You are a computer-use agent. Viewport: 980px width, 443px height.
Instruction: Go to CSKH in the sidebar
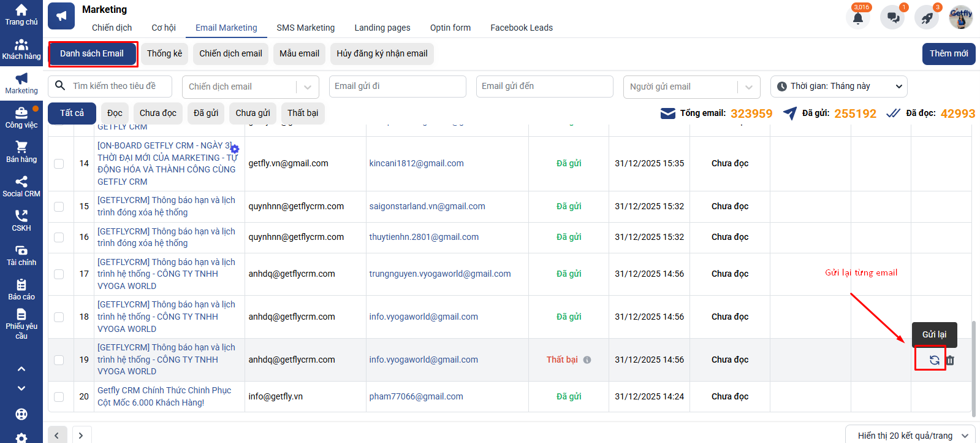21,221
